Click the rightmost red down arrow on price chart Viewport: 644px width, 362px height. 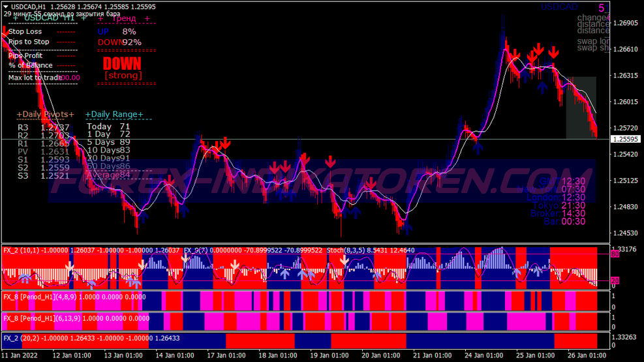(553, 52)
